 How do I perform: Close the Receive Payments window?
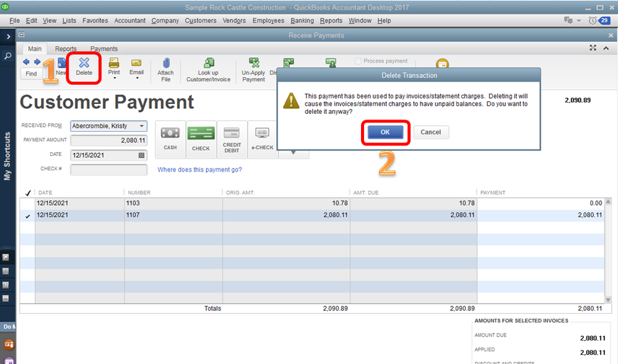tap(611, 35)
